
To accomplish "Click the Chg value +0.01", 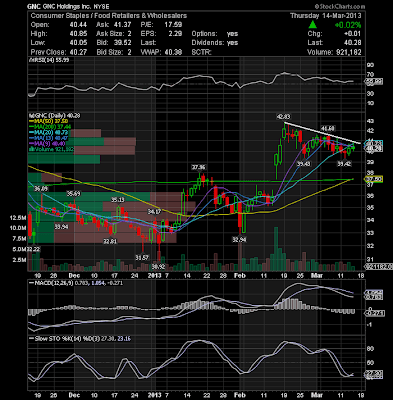I will [353, 34].
